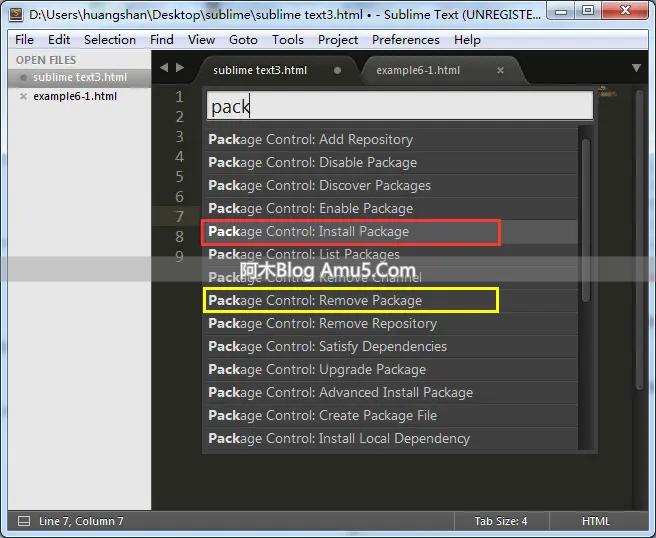This screenshot has width=656, height=538.
Task: Choose Package Control: Remove Package
Action: (391, 300)
